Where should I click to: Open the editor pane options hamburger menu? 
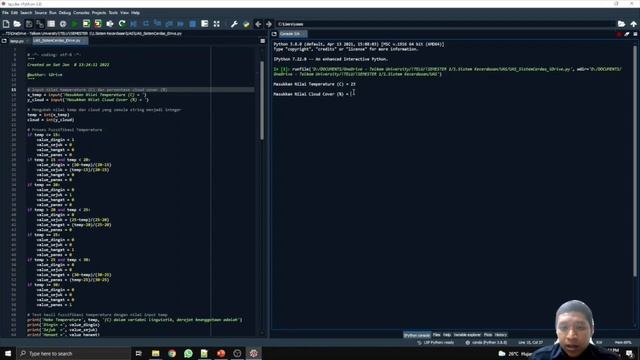click(x=262, y=41)
